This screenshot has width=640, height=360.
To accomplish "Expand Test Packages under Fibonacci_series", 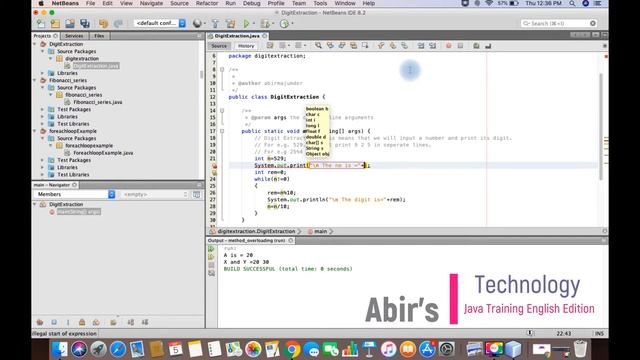I will click(x=42, y=109).
